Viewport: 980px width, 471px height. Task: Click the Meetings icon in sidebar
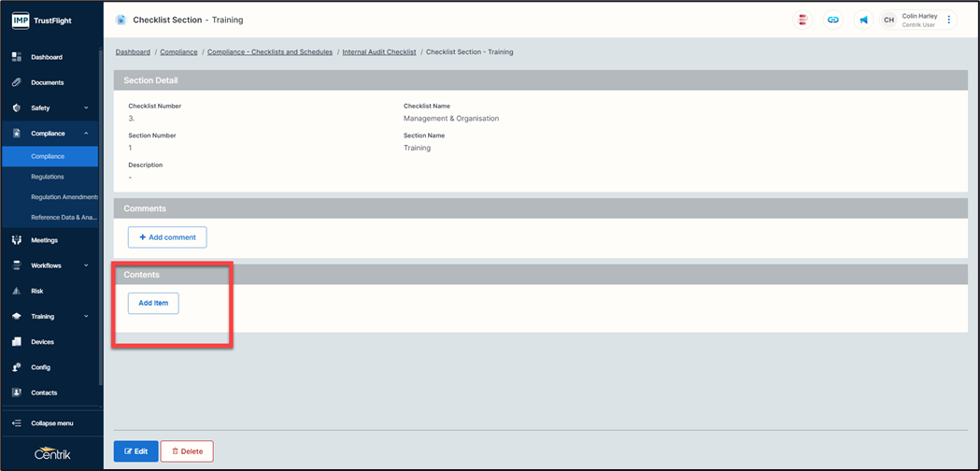tap(16, 240)
